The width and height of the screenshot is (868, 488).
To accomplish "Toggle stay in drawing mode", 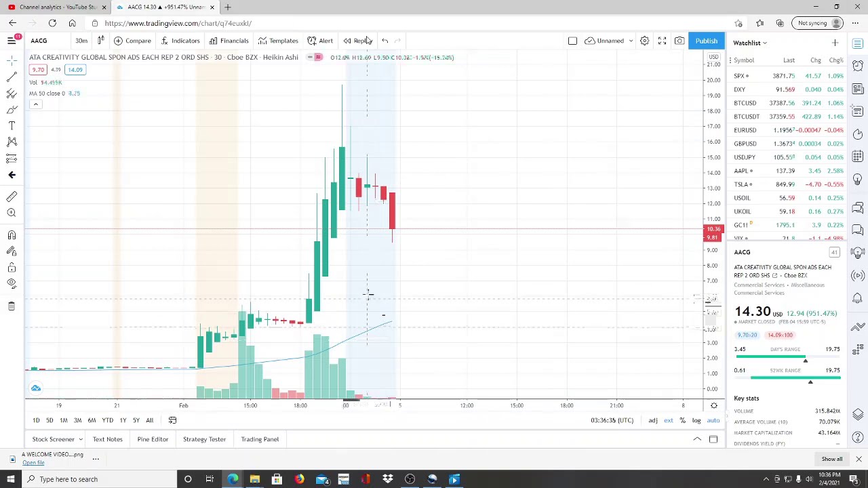I will (x=12, y=251).
